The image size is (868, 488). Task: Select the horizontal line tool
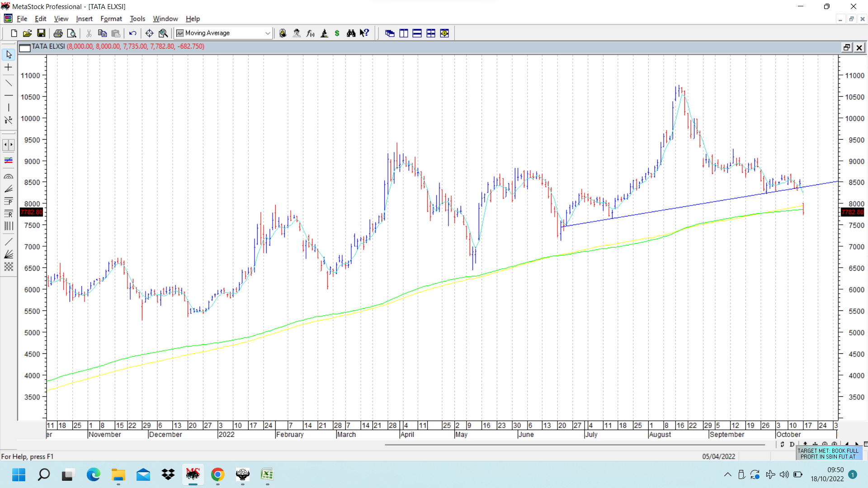[9, 95]
